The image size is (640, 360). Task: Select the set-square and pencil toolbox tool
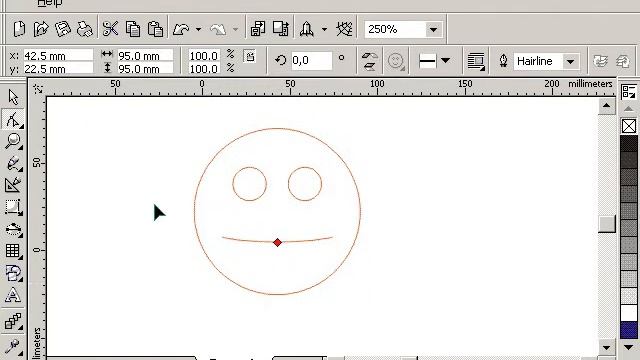pyautogui.click(x=13, y=185)
